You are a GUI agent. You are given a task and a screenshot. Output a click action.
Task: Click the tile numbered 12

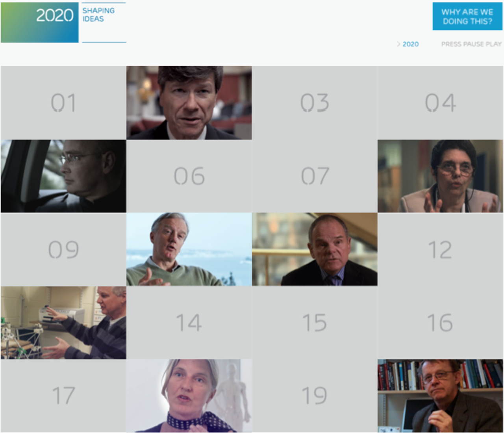tap(441, 249)
